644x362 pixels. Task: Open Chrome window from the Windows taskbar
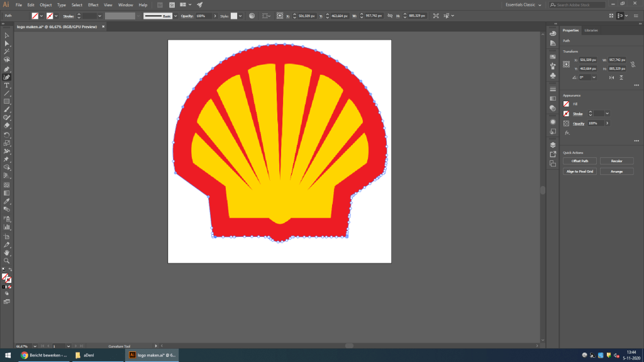coord(44,355)
